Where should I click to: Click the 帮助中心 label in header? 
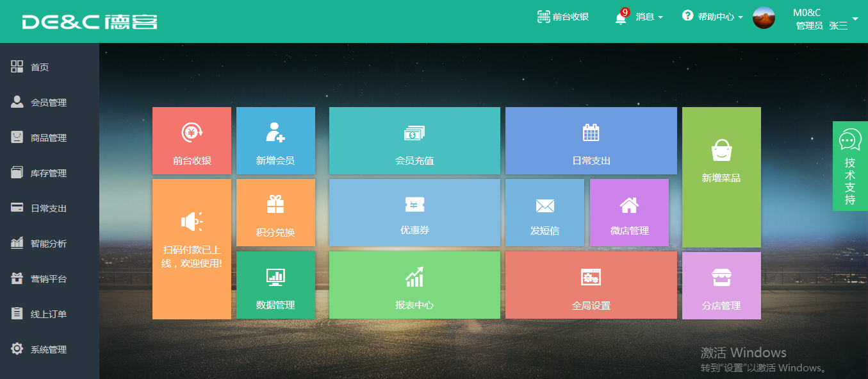(716, 17)
